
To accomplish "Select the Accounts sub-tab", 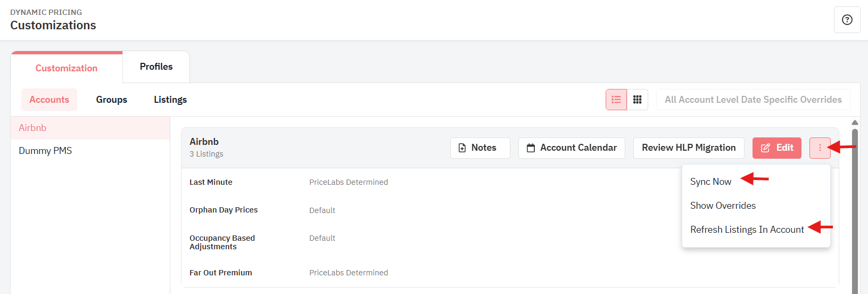I will click(x=49, y=100).
